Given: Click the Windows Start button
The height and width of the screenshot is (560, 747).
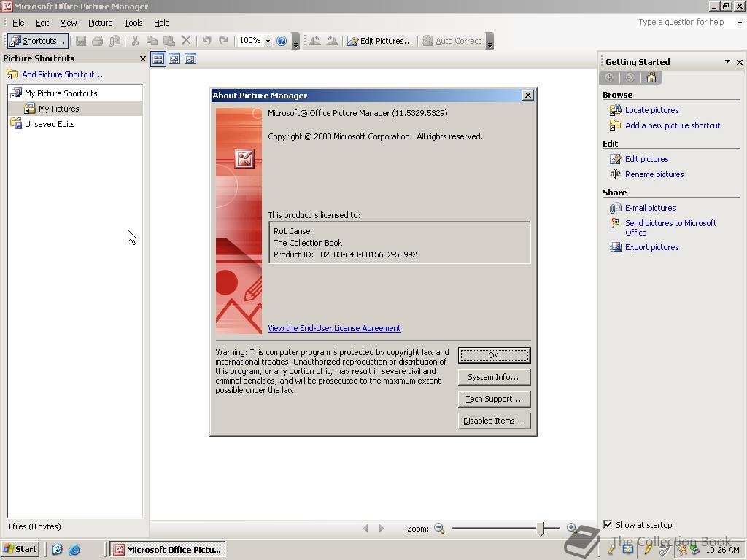Looking at the screenshot, I should tap(20, 549).
